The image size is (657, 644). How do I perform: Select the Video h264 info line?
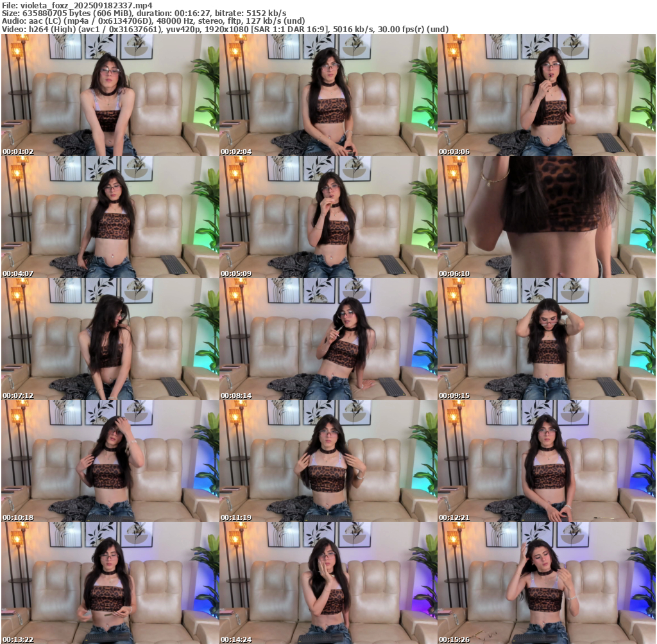[x=225, y=29]
